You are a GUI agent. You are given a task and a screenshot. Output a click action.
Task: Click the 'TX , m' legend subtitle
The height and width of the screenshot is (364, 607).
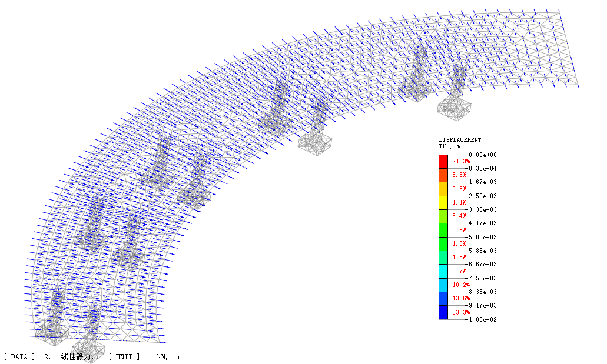[450, 146]
